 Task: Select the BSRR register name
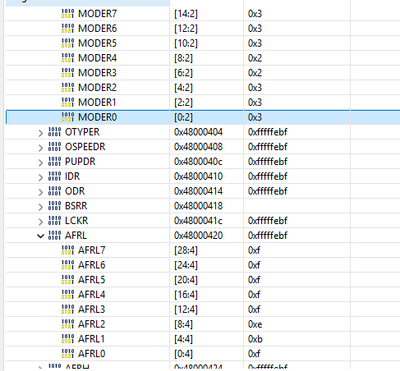pyautogui.click(x=76, y=206)
